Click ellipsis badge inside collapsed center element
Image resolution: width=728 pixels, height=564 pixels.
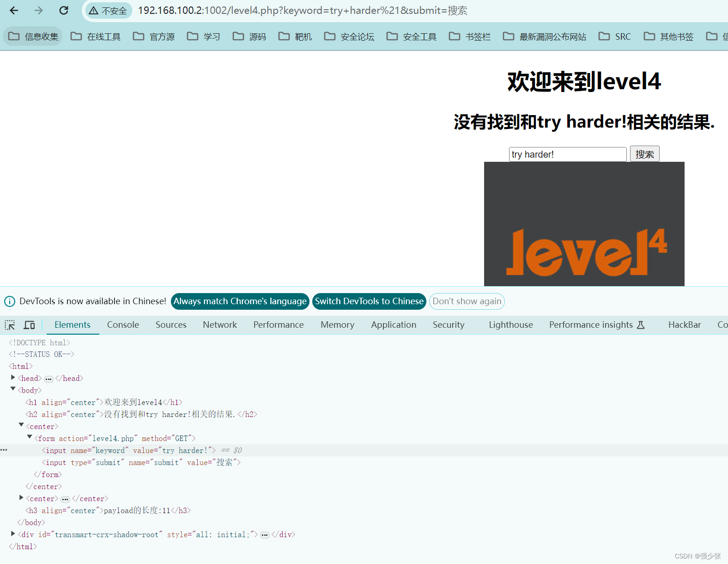coord(65,499)
